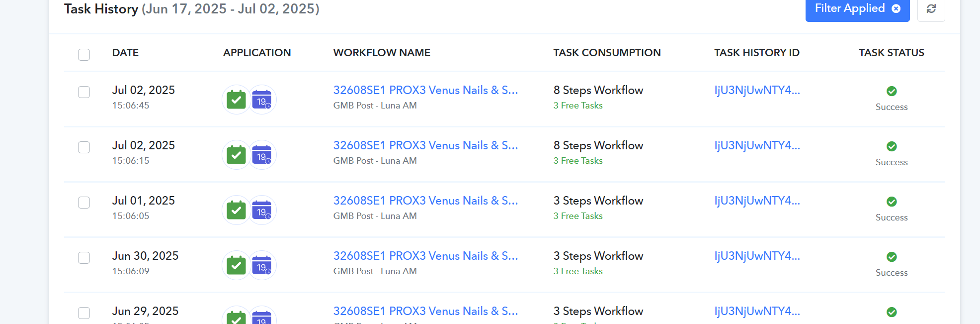The width and height of the screenshot is (980, 324).
Task: Open workflow link in the 15:06:15 row
Action: click(x=426, y=145)
